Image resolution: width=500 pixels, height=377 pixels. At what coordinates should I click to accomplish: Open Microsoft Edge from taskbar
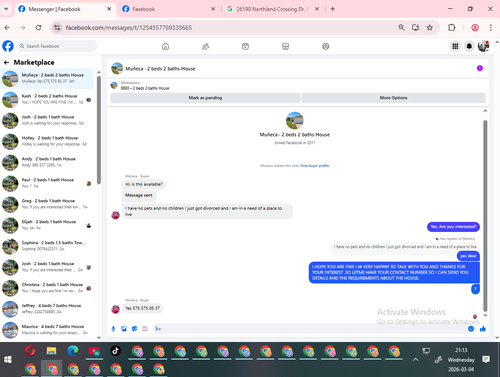73,351
